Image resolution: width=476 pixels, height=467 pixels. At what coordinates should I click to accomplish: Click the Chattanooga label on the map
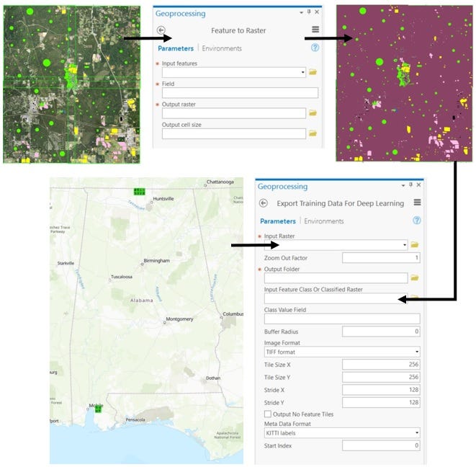[x=220, y=182]
